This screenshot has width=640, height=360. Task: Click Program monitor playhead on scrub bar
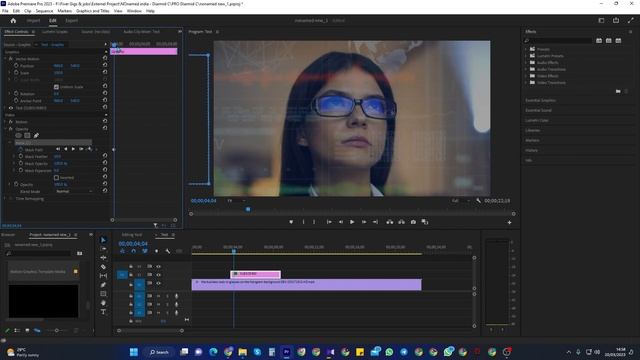[x=248, y=209]
